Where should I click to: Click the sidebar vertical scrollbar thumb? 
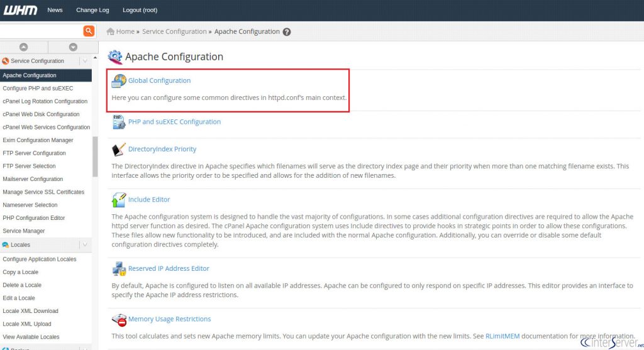pos(96,156)
